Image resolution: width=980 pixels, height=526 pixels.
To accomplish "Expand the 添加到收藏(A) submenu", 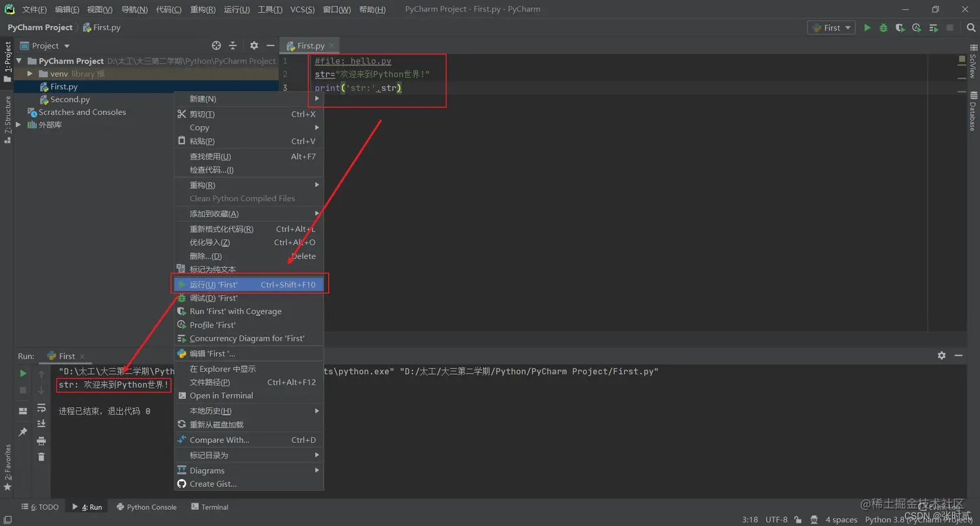I will [x=249, y=213].
